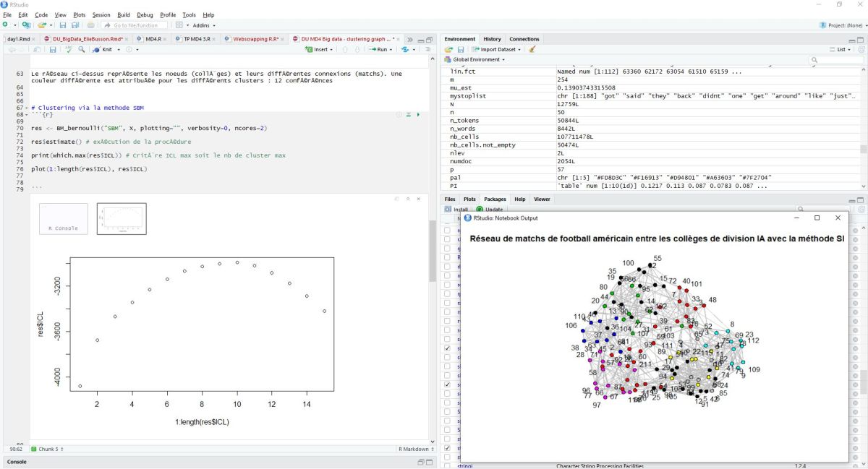Click the Environment search field
868x469 pixels.
[838, 60]
